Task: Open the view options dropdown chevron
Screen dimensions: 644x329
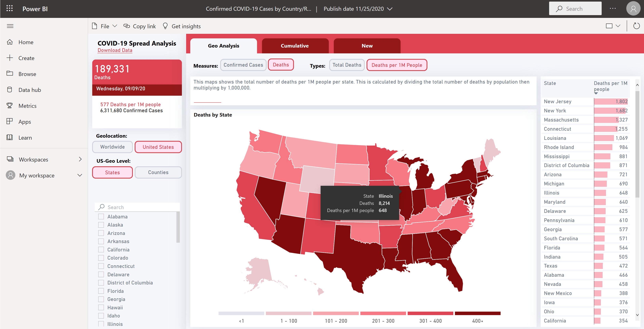Action: [618, 26]
